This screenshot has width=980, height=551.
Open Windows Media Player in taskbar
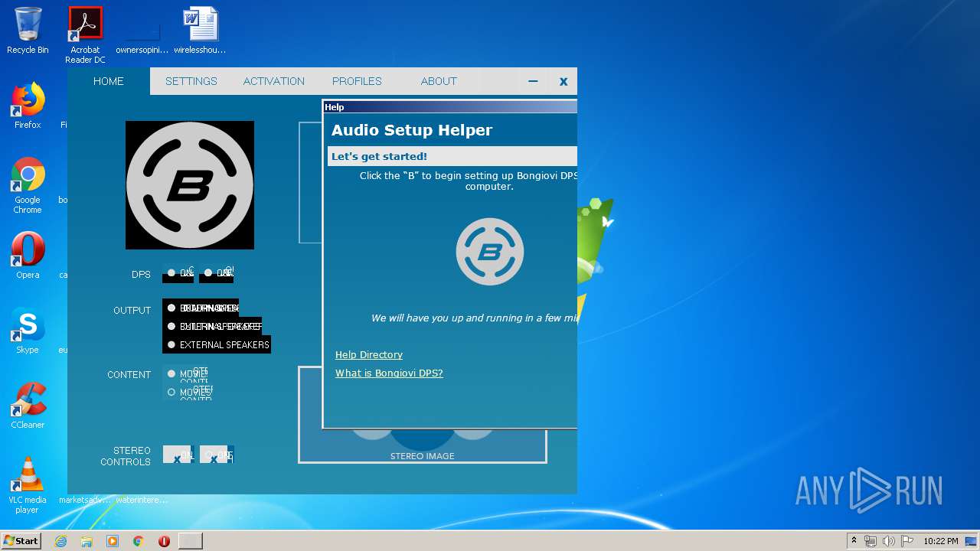pos(113,541)
